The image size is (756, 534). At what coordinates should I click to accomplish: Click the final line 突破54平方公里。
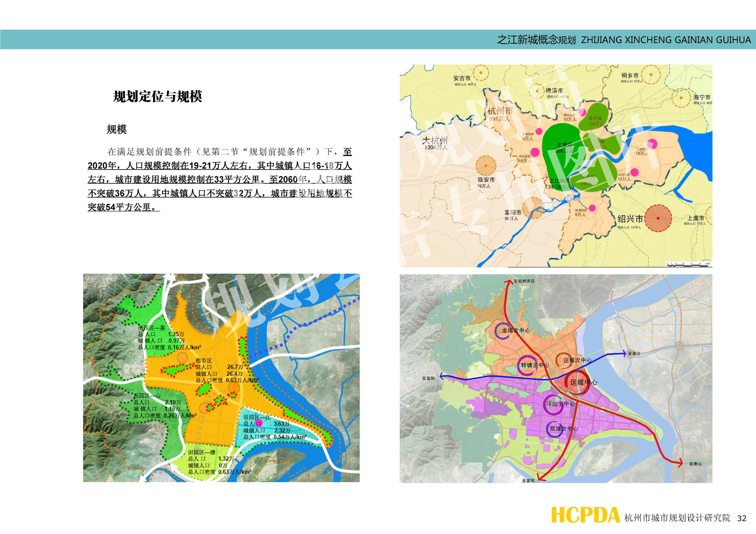pyautogui.click(x=123, y=207)
